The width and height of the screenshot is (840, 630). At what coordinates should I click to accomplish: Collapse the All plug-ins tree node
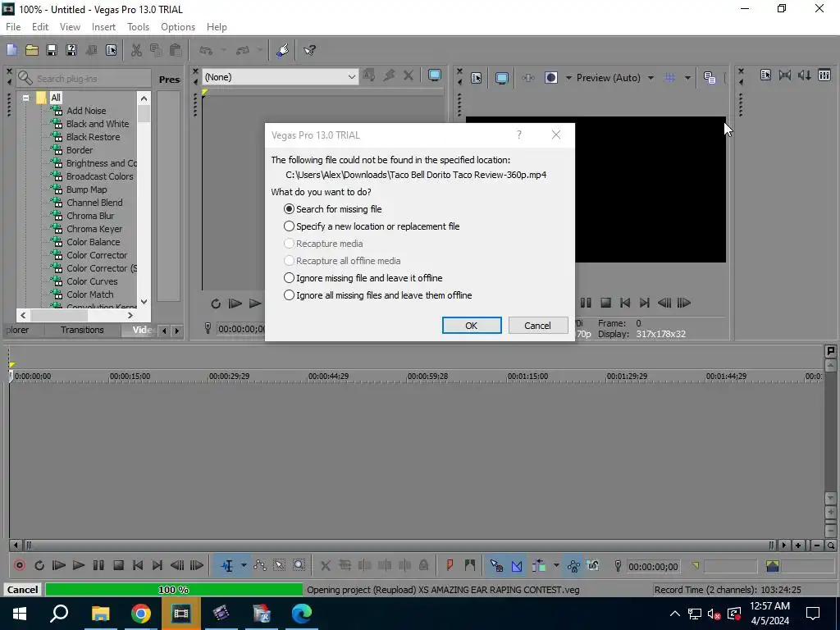pos(25,98)
